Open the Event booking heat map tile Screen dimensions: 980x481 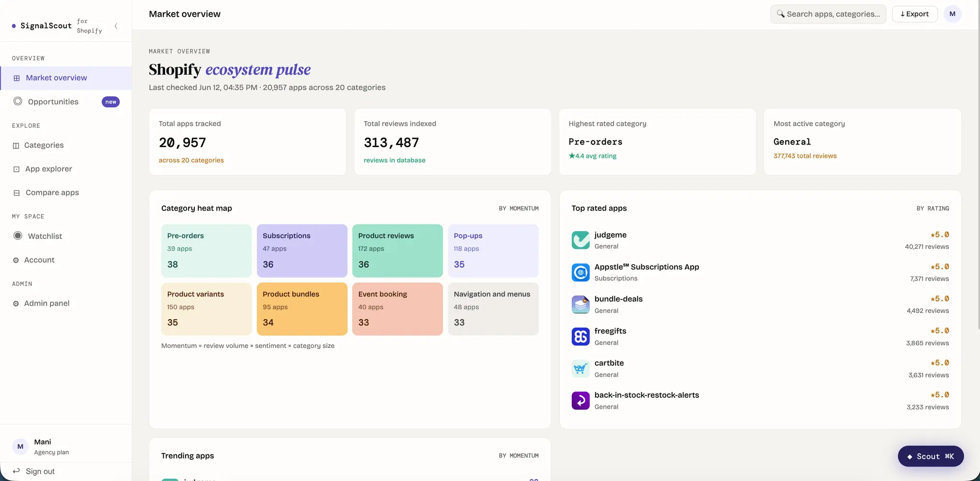[397, 309]
